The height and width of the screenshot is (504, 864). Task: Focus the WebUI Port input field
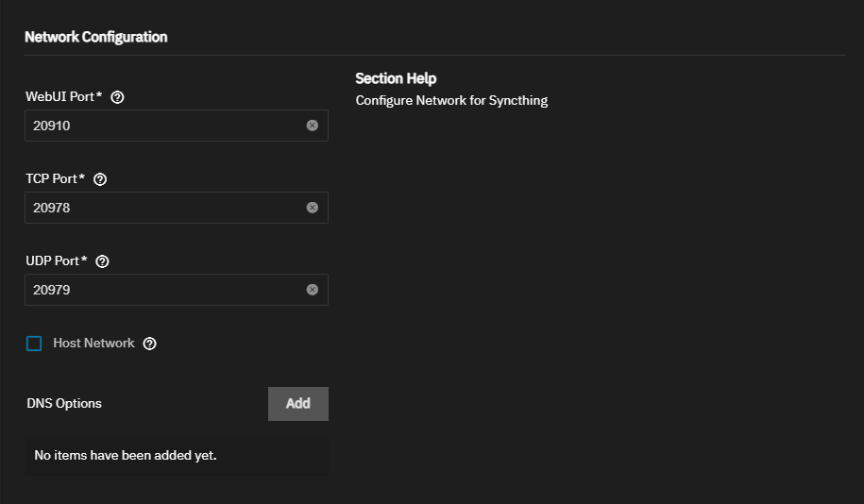177,126
